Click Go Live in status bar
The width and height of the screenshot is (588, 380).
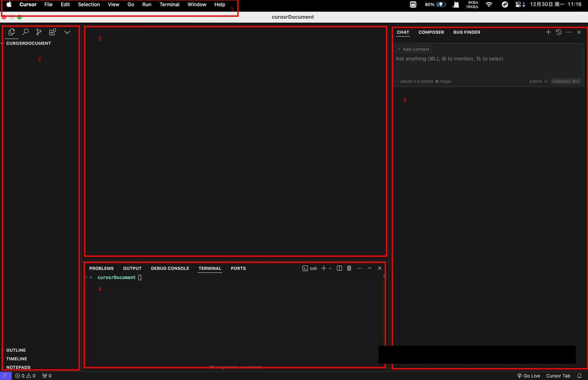[529, 376]
